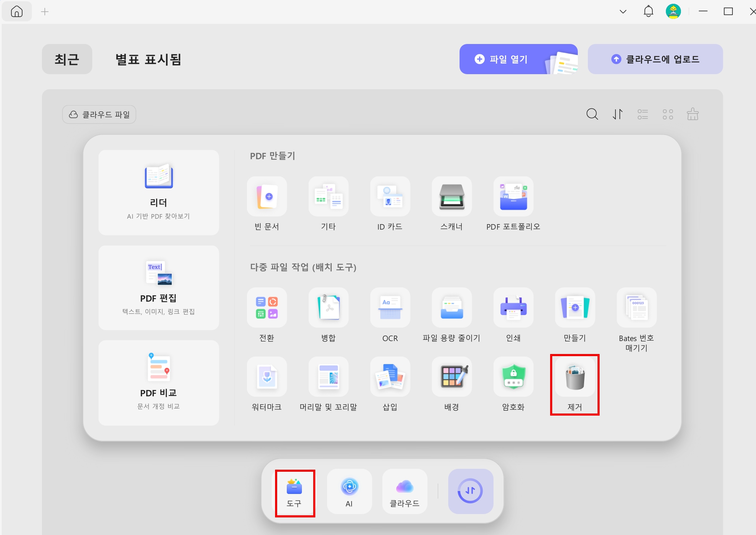756x535 pixels.
Task: Open the batch Insert (삽입) tool
Action: [390, 377]
